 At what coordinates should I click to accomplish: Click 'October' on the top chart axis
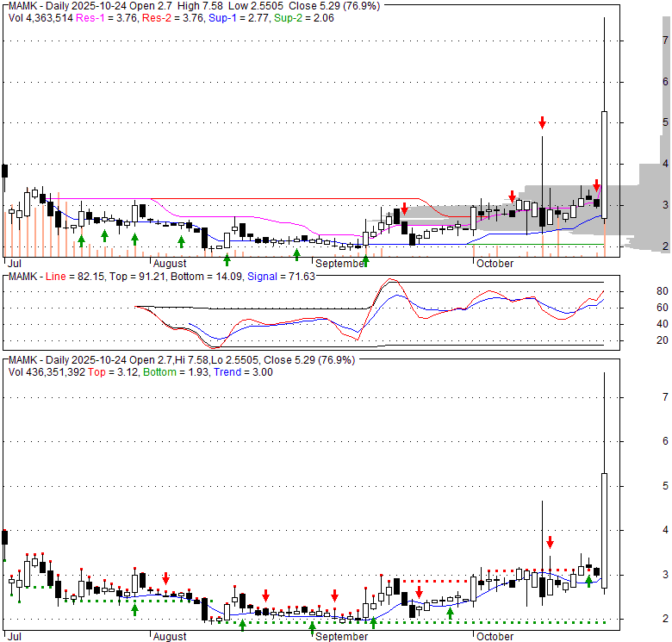[495, 263]
